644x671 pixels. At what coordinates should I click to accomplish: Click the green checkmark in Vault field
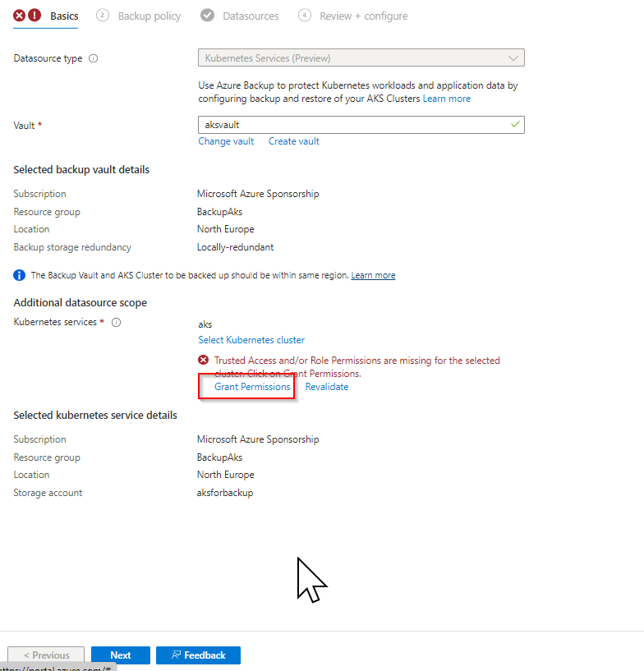click(x=515, y=125)
